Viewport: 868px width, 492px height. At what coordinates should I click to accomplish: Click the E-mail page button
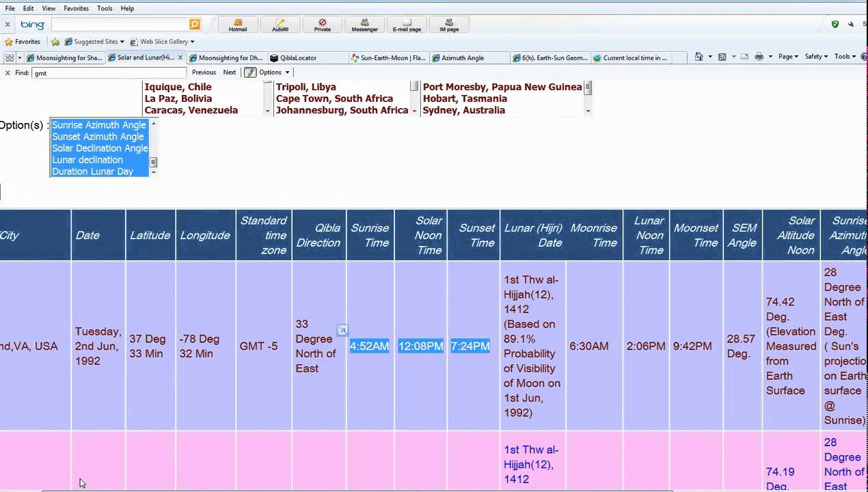pyautogui.click(x=407, y=25)
